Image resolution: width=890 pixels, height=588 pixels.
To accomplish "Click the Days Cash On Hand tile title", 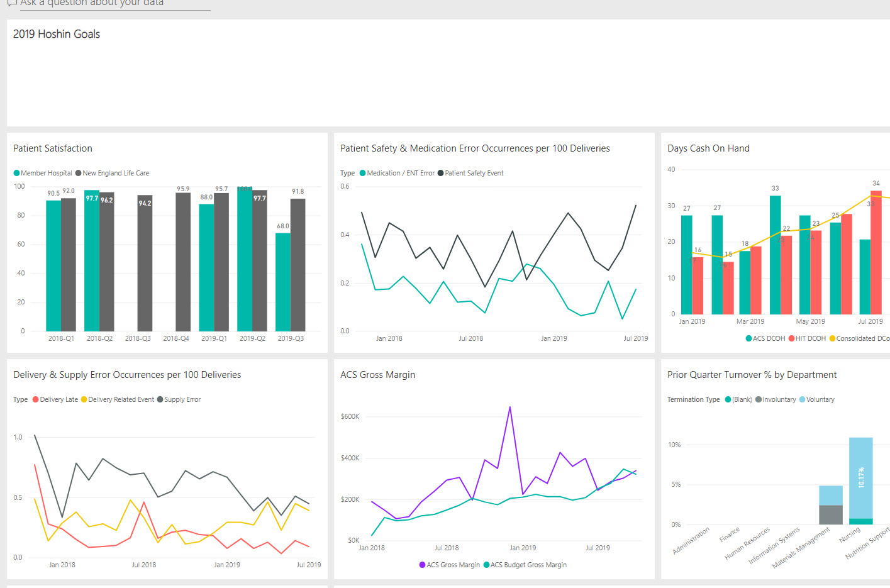I will [x=708, y=148].
